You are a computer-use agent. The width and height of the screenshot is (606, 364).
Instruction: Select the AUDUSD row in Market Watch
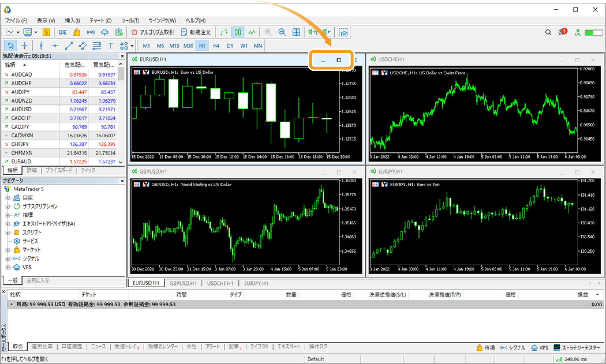tap(21, 109)
